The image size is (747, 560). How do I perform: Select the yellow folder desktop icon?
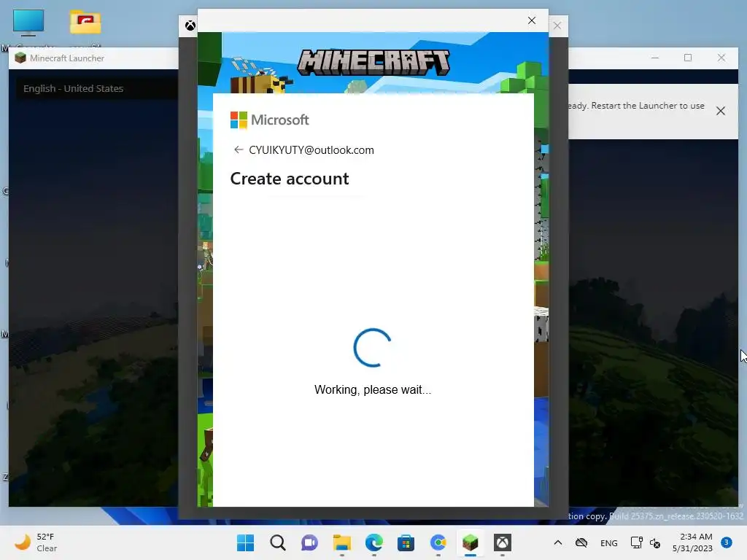coord(85,23)
